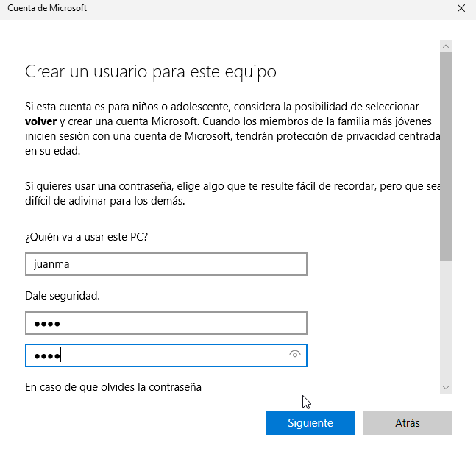Image resolution: width=476 pixels, height=457 pixels.
Task: Click the Cuenta de Microsoft title text
Action: pyautogui.click(x=47, y=8)
